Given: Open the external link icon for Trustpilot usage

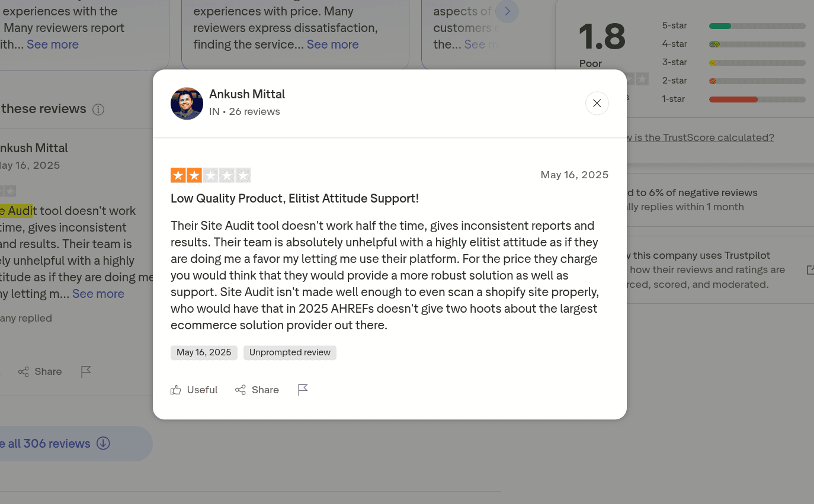Looking at the screenshot, I should 810,269.
